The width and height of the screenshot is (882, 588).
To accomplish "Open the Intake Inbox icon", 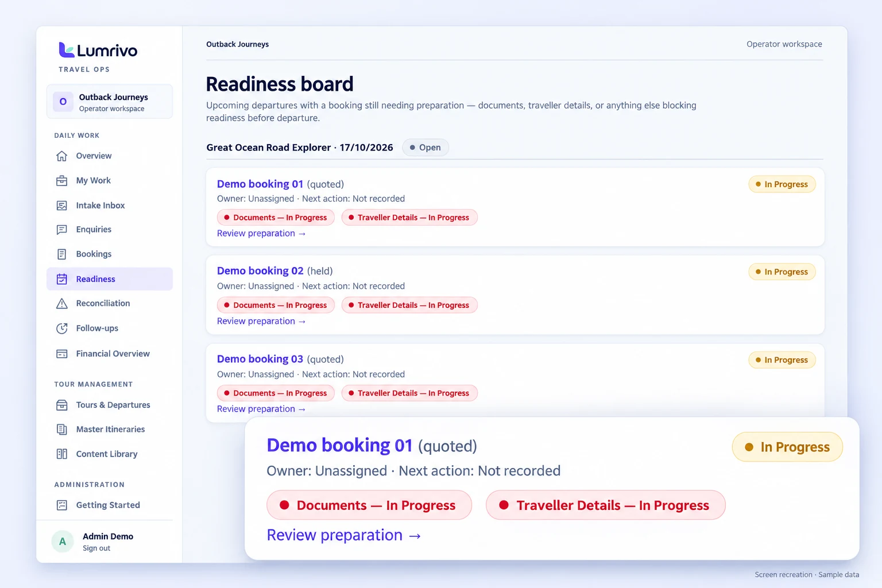I will tap(62, 206).
